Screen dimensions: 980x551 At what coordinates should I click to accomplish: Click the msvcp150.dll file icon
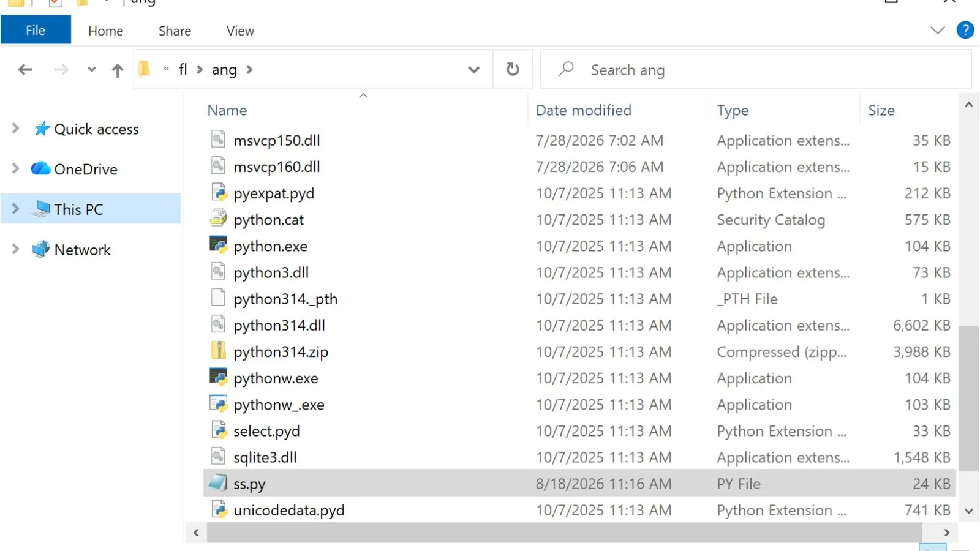pyautogui.click(x=218, y=140)
